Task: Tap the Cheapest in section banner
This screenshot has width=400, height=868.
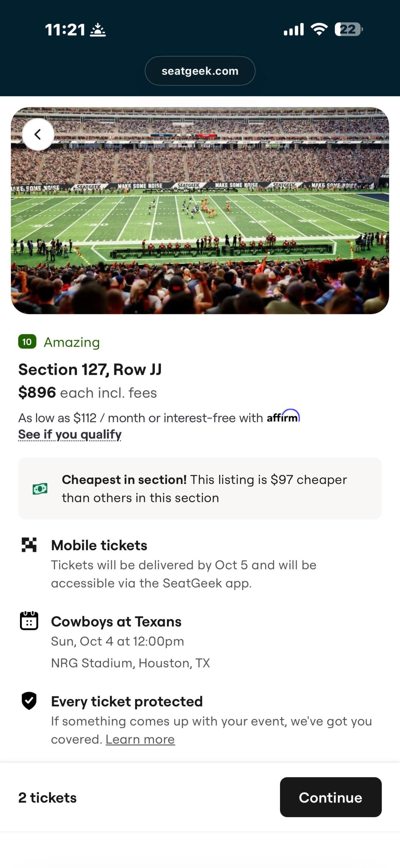Action: 200,488
